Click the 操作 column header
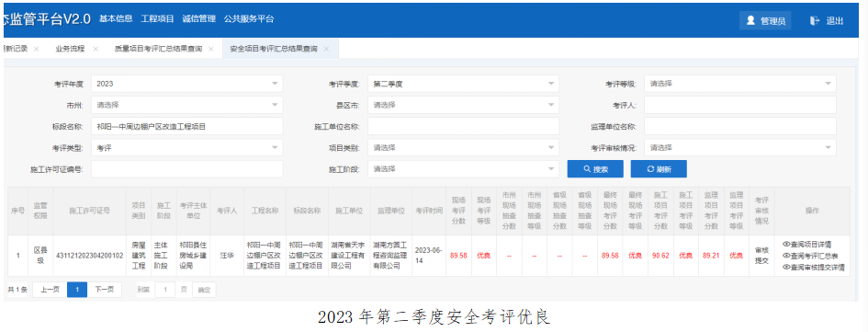 [812, 211]
